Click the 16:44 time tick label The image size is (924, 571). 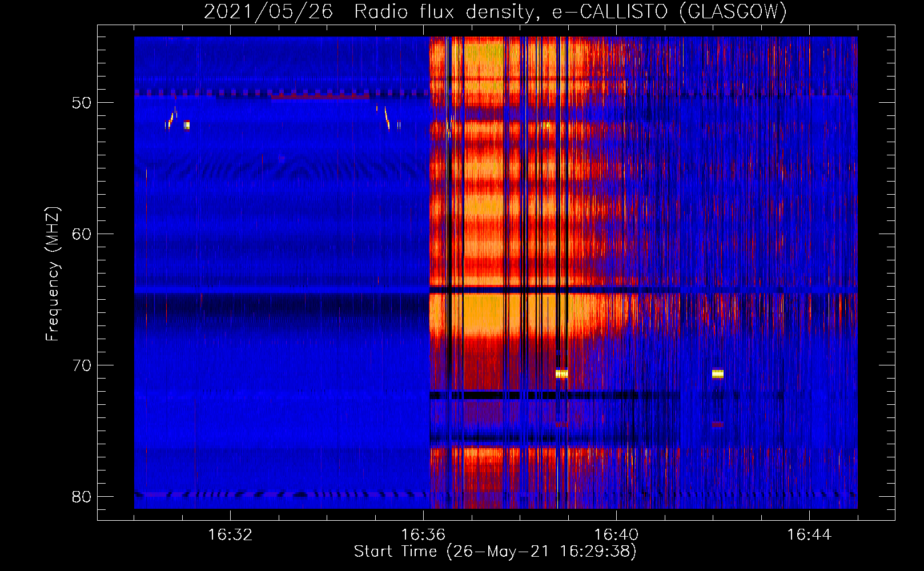(x=809, y=535)
